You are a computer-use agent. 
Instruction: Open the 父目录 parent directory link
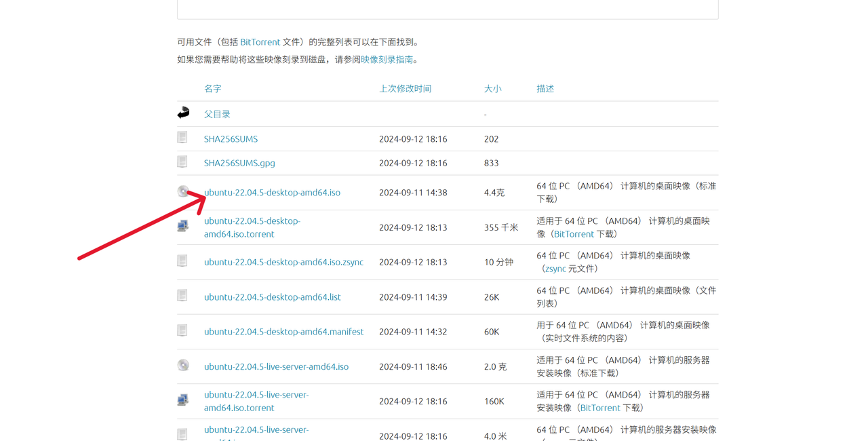pos(217,114)
